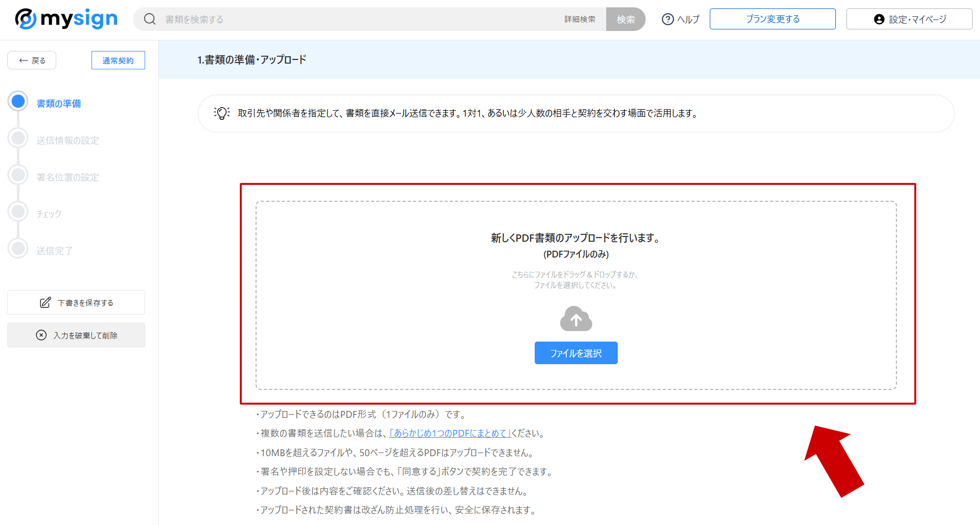Select the 署名位置の設定 step indicator

pyautogui.click(x=18, y=174)
